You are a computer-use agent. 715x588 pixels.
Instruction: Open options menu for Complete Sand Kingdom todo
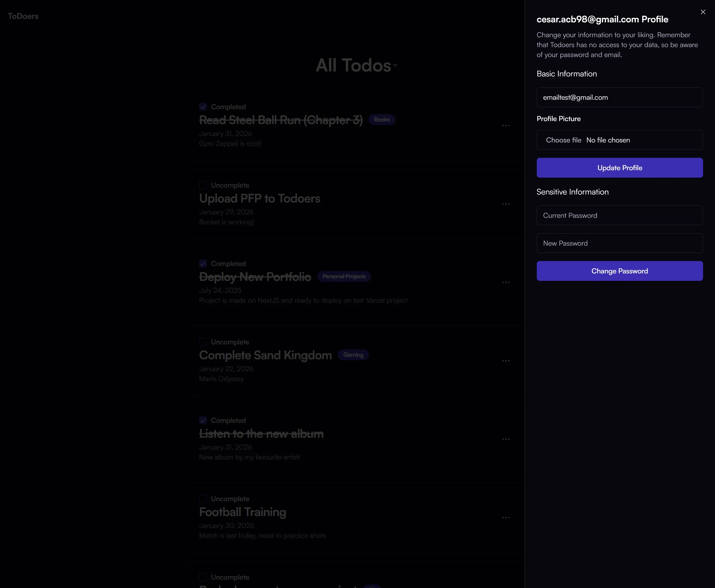click(x=505, y=361)
